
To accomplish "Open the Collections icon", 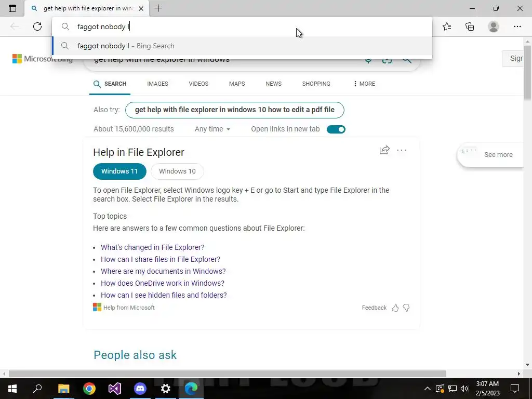I will [470, 26].
